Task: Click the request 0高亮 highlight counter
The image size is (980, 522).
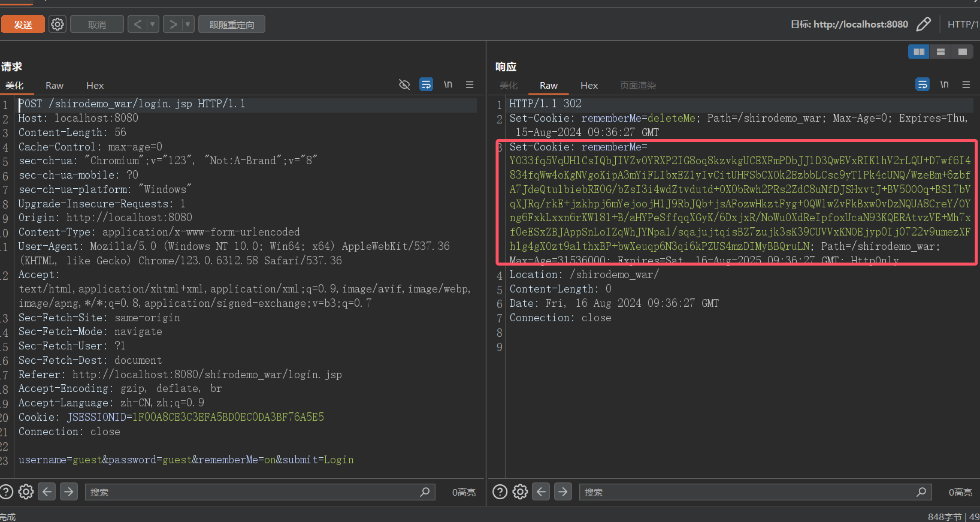Action: coord(464,493)
